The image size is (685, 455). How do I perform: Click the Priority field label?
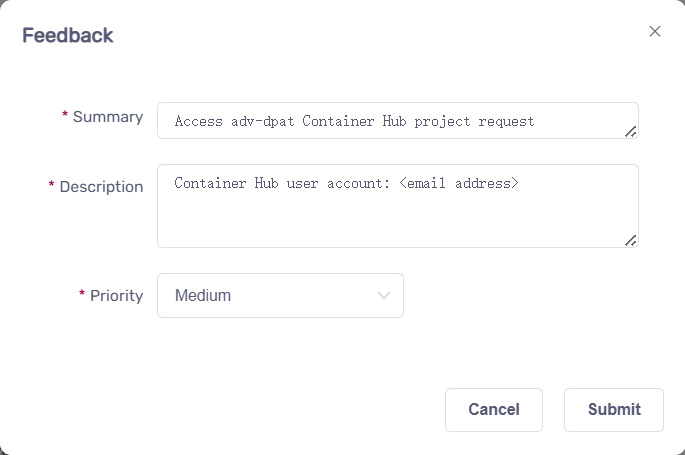(x=117, y=296)
